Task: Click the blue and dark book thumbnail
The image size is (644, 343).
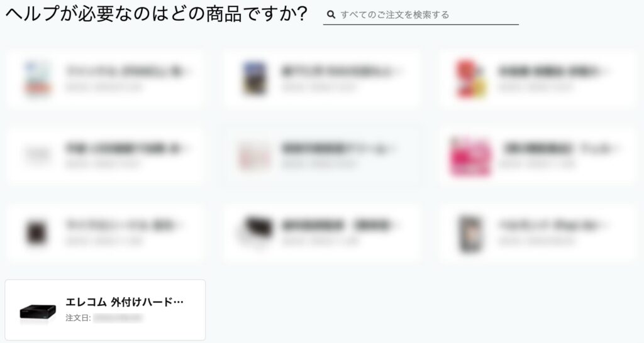Action: tap(254, 78)
